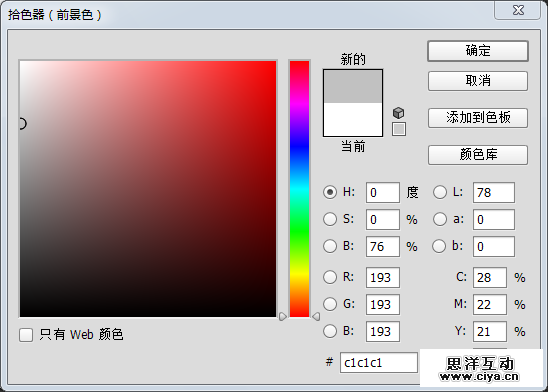This screenshot has width=548, height=392.
Task: Click 添加到色板 to add swatch
Action: coord(478,118)
